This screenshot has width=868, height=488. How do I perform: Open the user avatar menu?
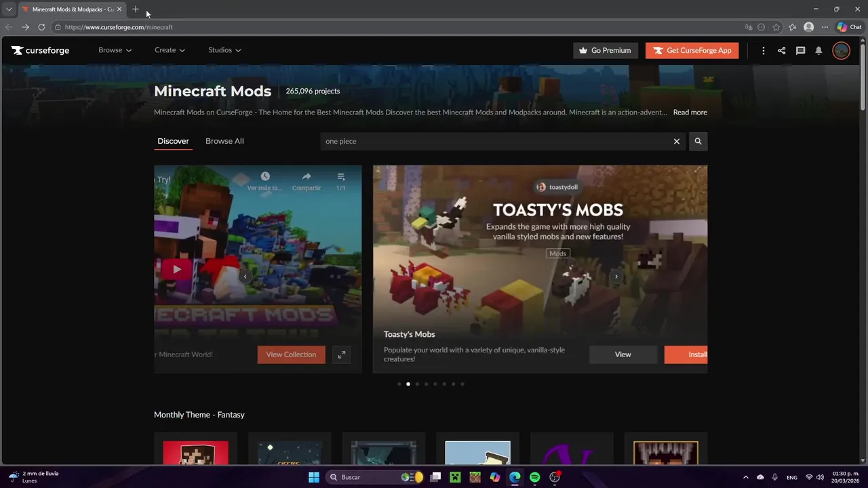tap(841, 50)
